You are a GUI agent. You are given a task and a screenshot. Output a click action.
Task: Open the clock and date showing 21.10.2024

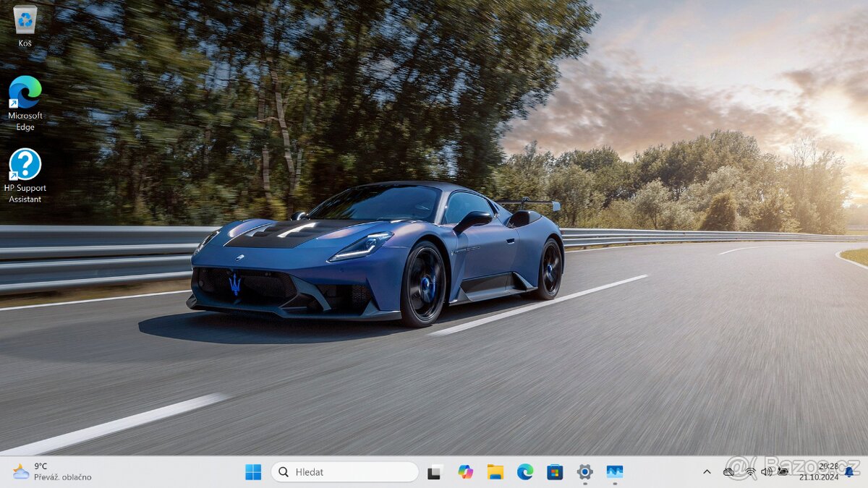(x=818, y=472)
